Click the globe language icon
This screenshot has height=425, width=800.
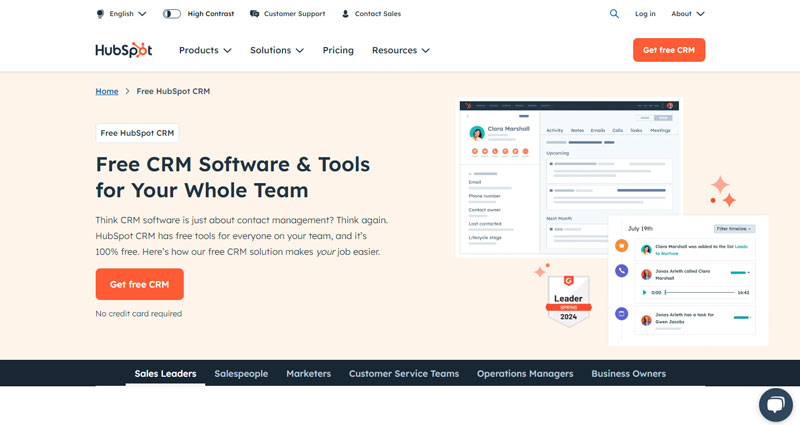100,14
